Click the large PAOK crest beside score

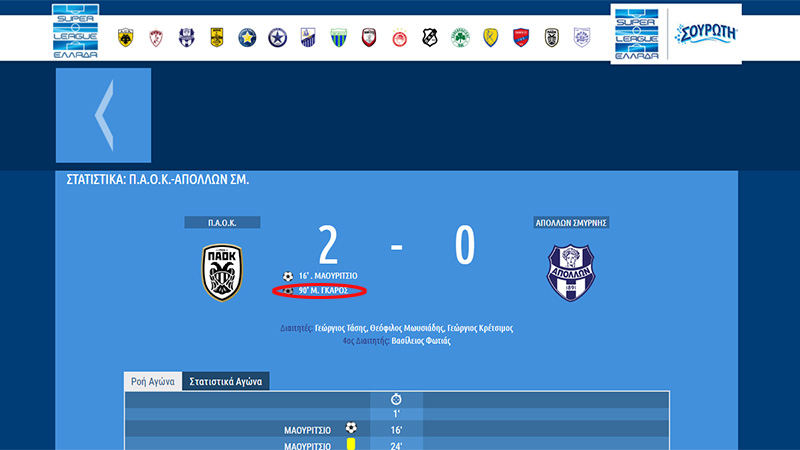point(222,272)
